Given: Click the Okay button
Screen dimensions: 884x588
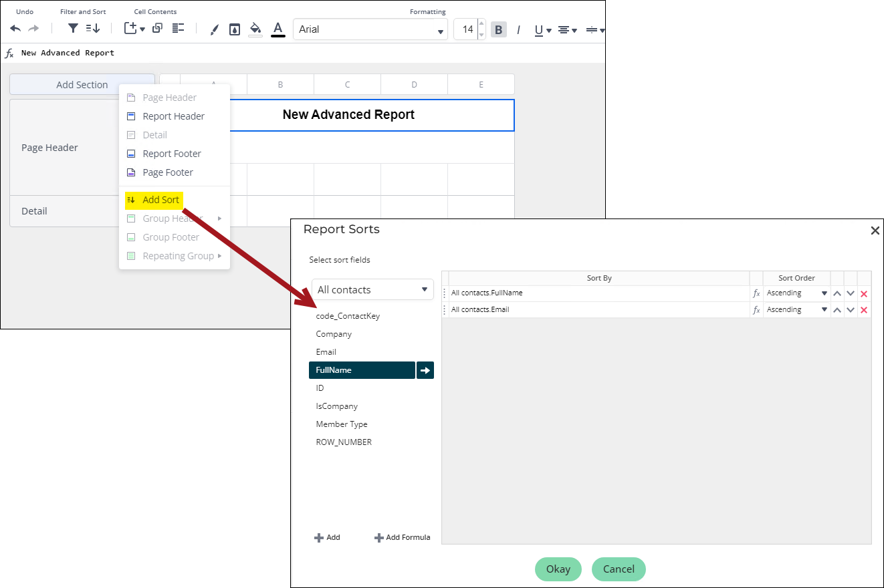Looking at the screenshot, I should (x=558, y=569).
